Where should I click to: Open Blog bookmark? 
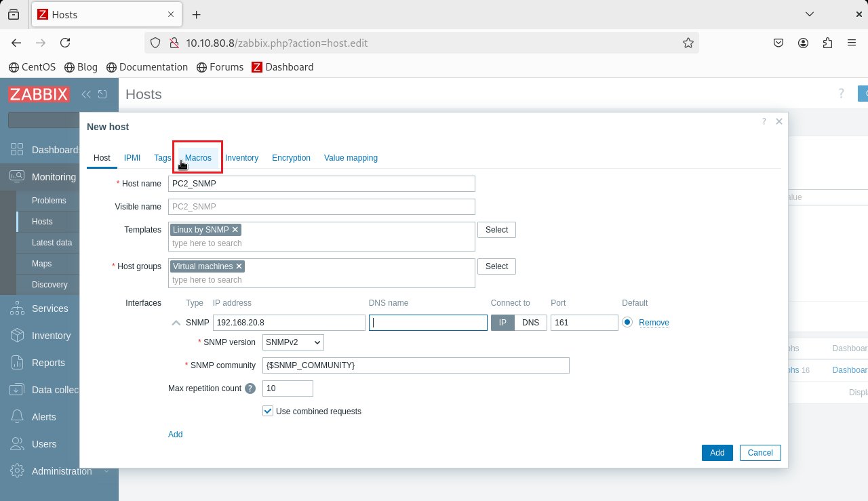coord(81,67)
